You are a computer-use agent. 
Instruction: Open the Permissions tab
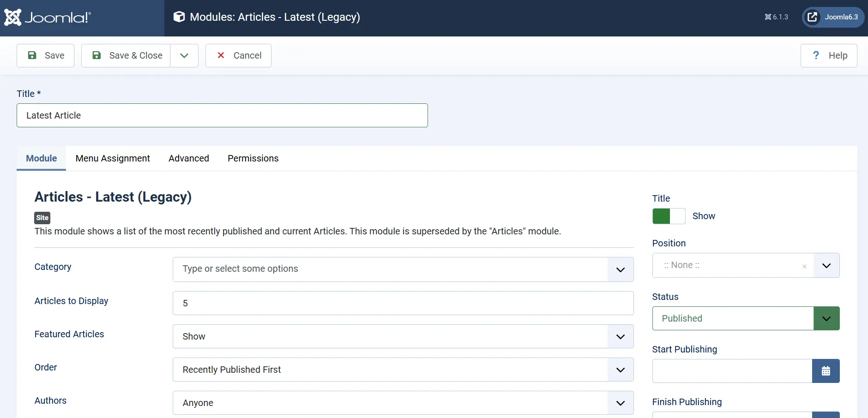[253, 158]
